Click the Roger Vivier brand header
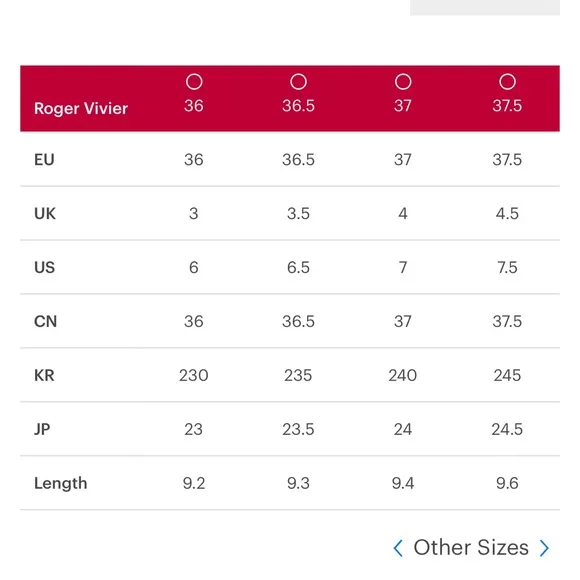The image size is (580, 580). pos(81,109)
